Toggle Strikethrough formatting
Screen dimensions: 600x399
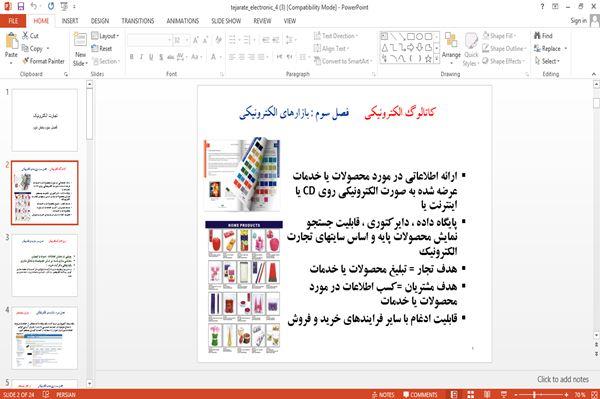click(171, 57)
